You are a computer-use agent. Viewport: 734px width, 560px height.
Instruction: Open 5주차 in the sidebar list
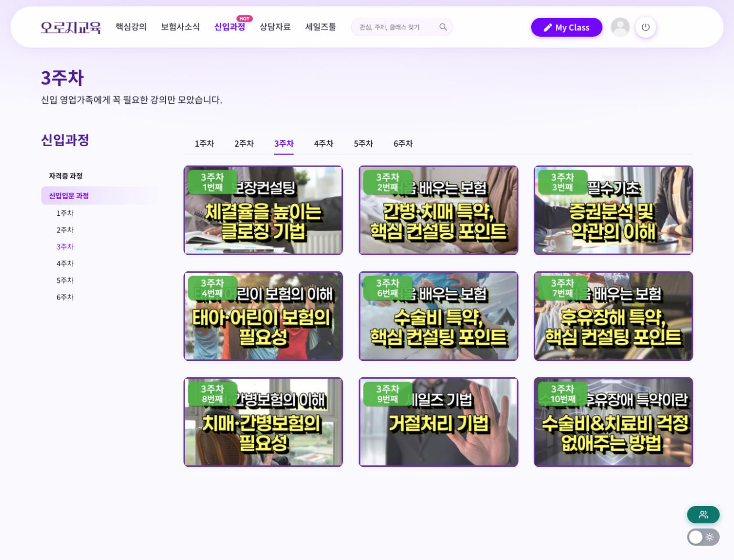click(65, 280)
